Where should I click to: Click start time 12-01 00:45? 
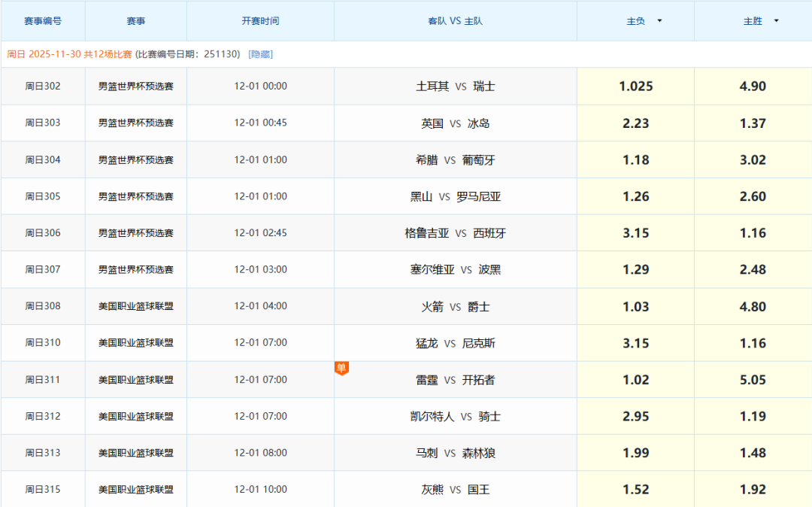pyautogui.click(x=260, y=123)
